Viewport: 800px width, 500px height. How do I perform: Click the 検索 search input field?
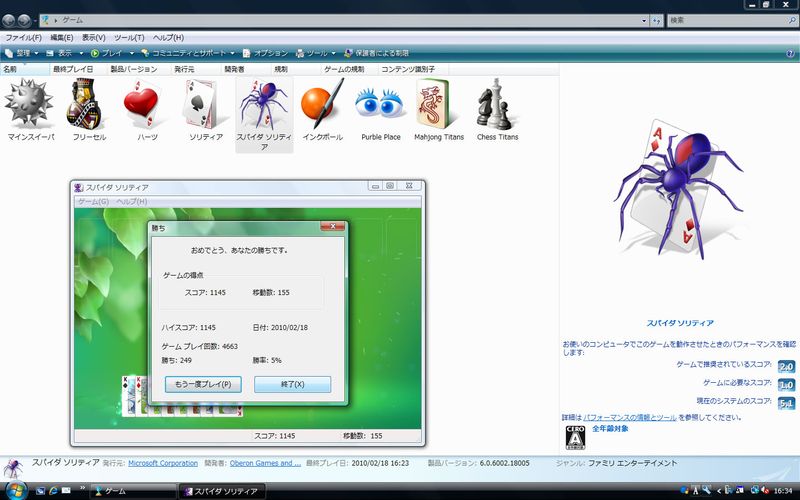pyautogui.click(x=727, y=20)
